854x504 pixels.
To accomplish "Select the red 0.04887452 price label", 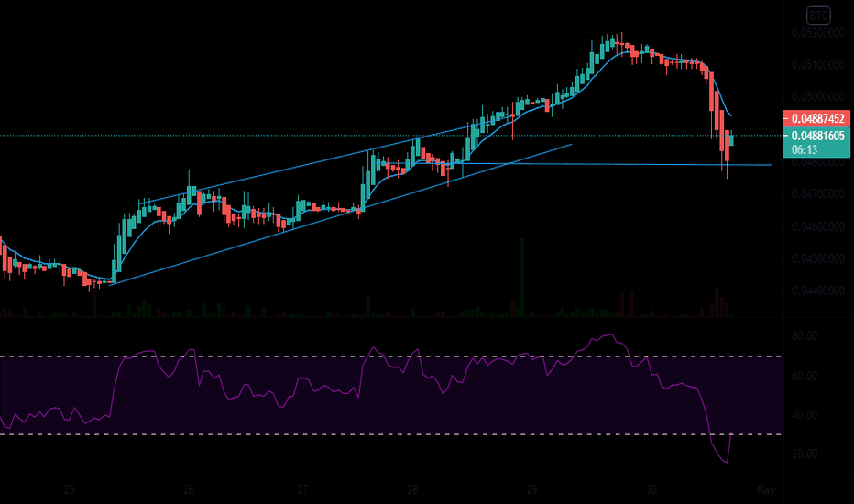I will [816, 118].
